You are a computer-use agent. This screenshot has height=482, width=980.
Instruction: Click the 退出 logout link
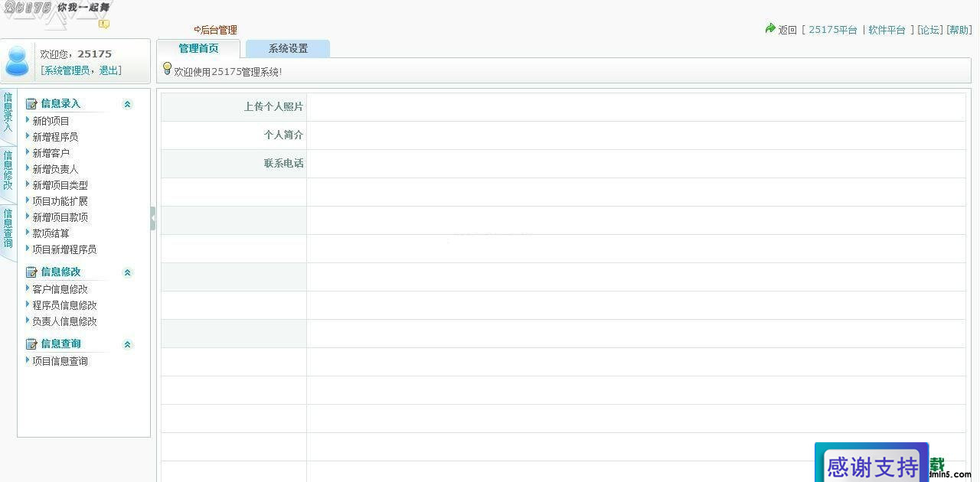[x=108, y=70]
